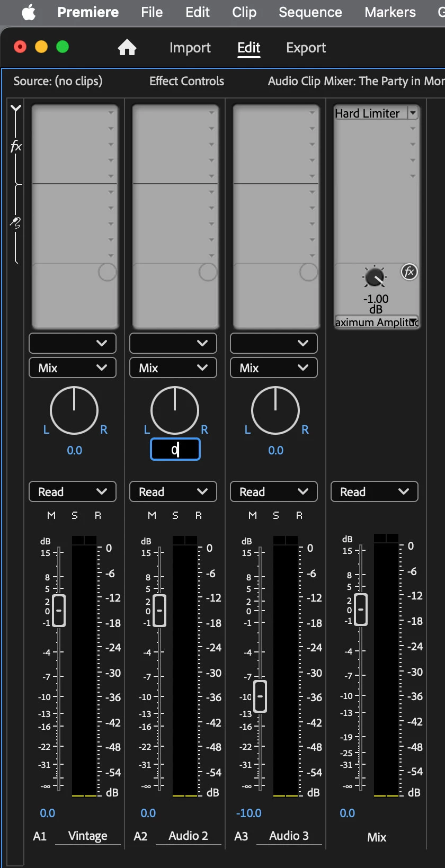Switch to the Export workspace
The image size is (445, 868).
(x=306, y=48)
